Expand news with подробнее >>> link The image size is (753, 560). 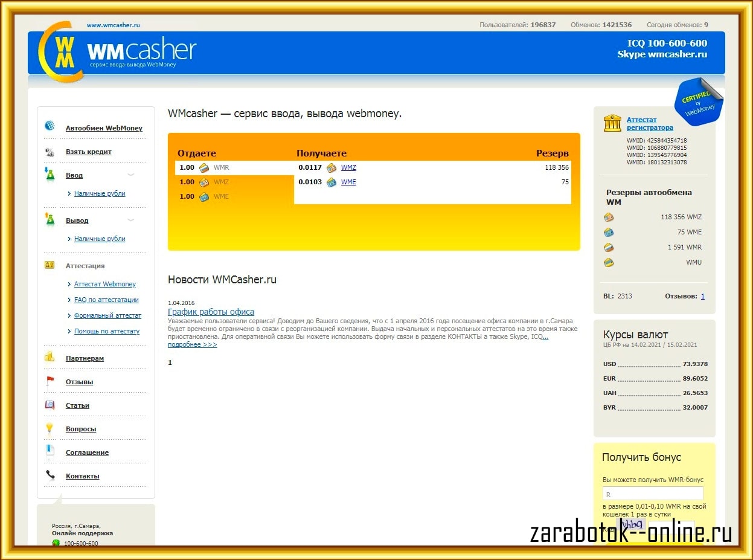pos(192,345)
